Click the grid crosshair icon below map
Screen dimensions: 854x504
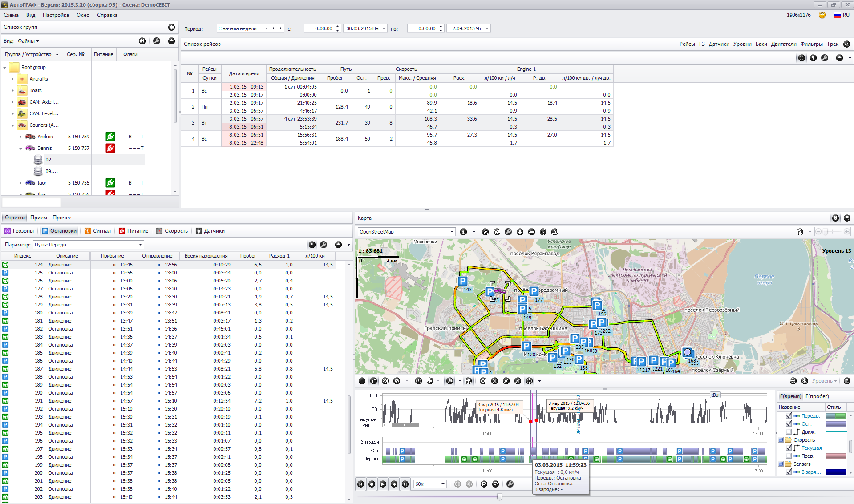(x=362, y=381)
